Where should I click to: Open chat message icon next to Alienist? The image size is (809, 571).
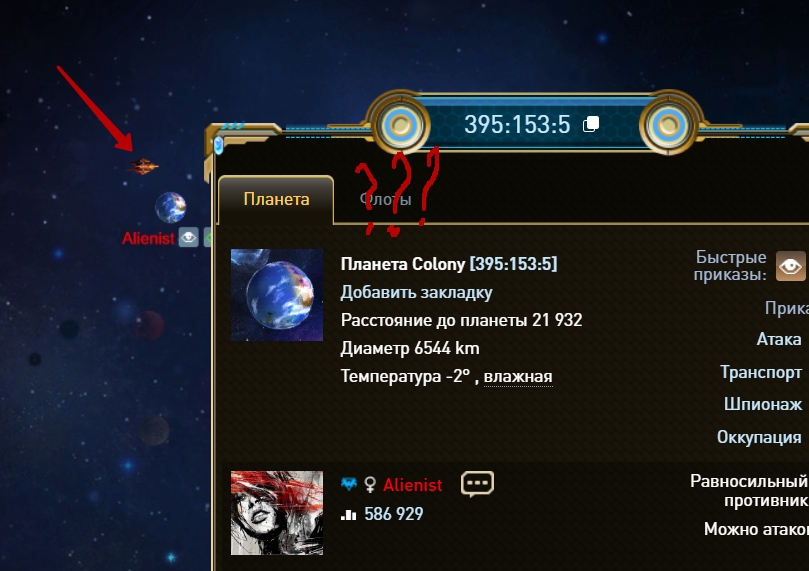[x=477, y=484]
